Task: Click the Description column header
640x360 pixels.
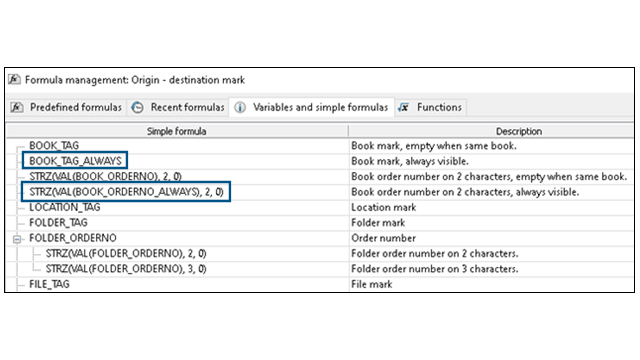Action: click(519, 131)
